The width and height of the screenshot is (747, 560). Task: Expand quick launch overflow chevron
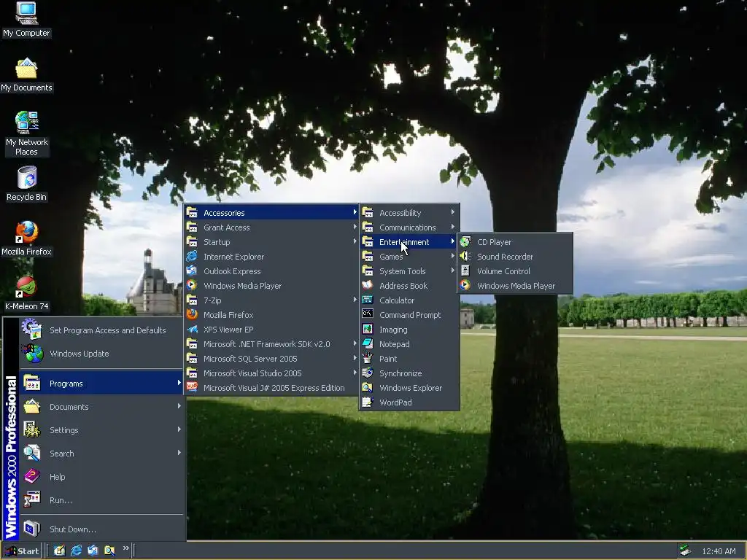coord(125,548)
